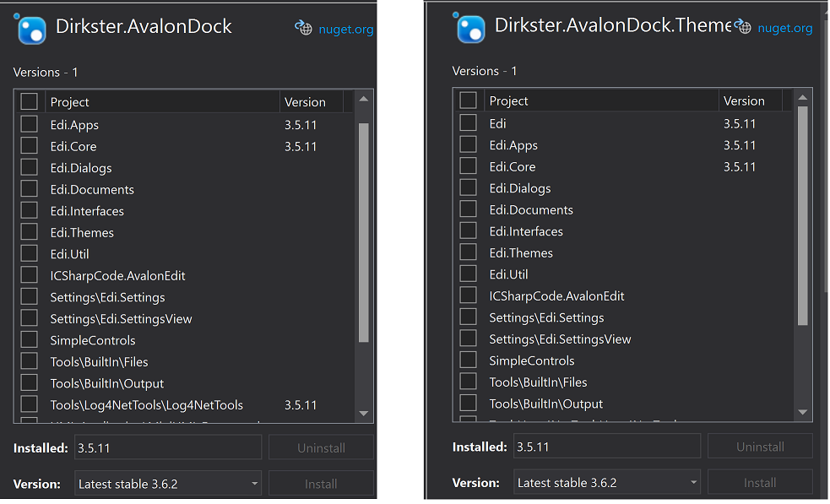Click 3.5.11 version cell of Edi.Apps in left panel
The image size is (830, 504).
point(301,125)
